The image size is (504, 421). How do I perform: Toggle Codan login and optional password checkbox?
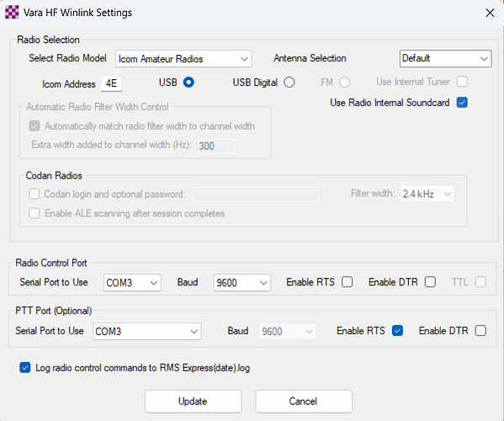(x=34, y=194)
